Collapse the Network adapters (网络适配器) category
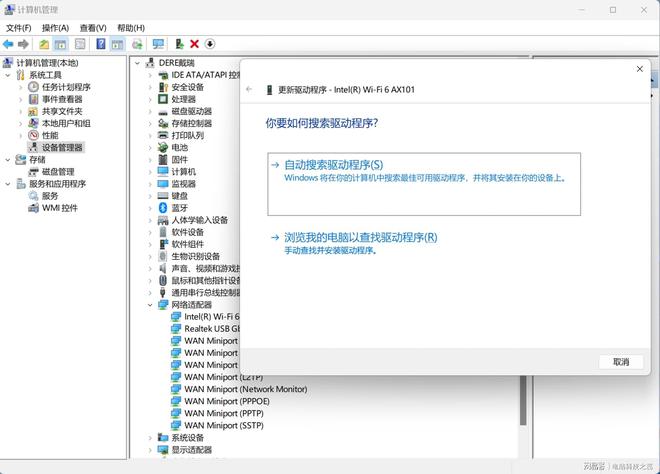This screenshot has height=474, width=660. click(150, 305)
